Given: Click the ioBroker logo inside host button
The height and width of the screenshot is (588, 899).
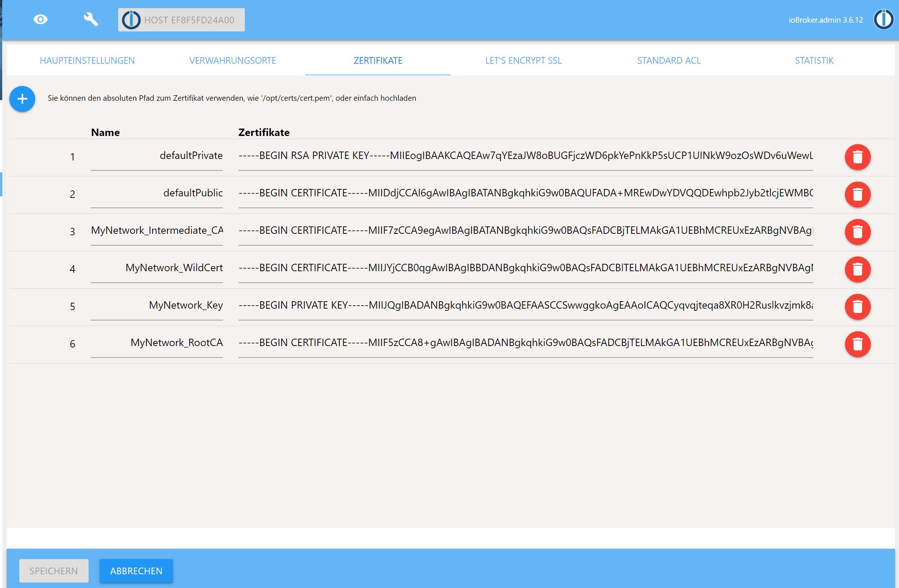Looking at the screenshot, I should [x=131, y=20].
